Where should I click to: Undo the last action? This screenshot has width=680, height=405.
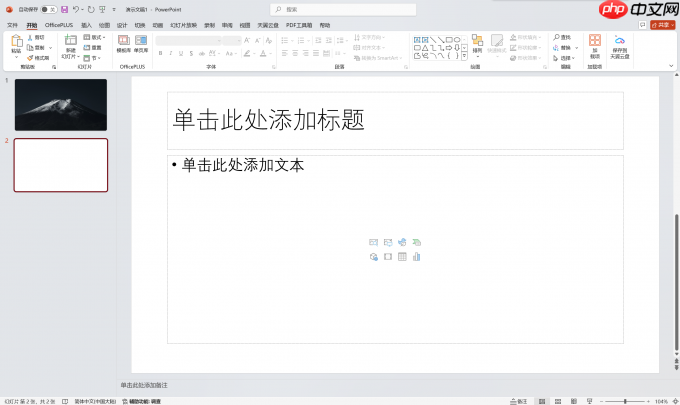tap(76, 9)
